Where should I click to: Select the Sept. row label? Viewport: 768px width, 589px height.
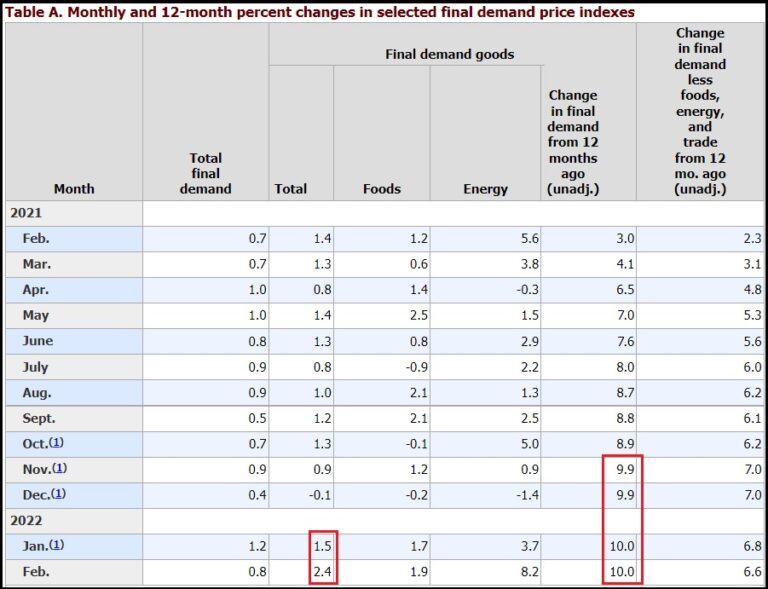39,418
